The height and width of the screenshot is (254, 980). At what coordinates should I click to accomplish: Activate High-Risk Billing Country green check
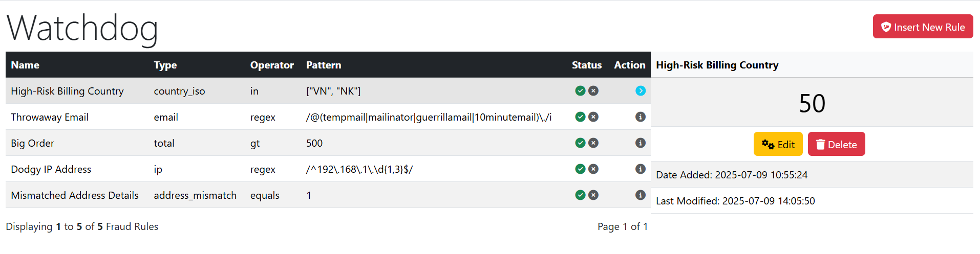point(580,91)
